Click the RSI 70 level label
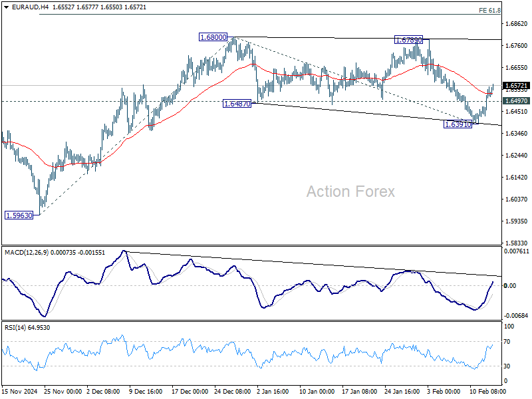The image size is (532, 399). 507,342
